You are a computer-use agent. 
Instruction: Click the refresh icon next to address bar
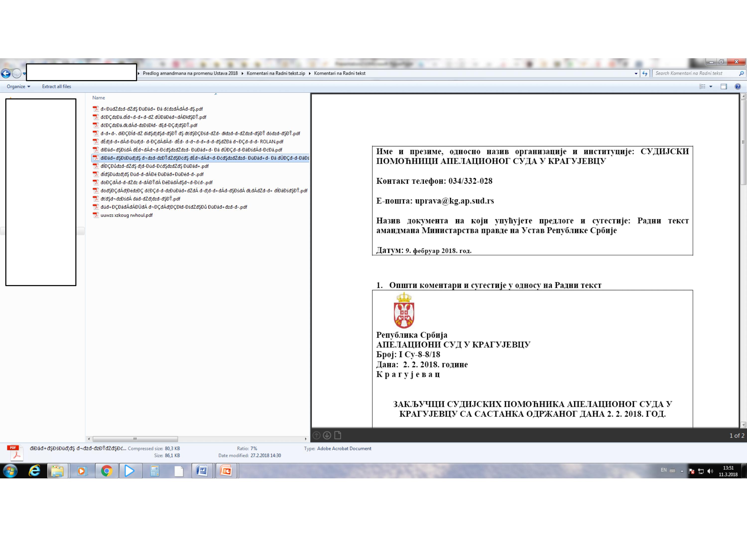point(645,73)
